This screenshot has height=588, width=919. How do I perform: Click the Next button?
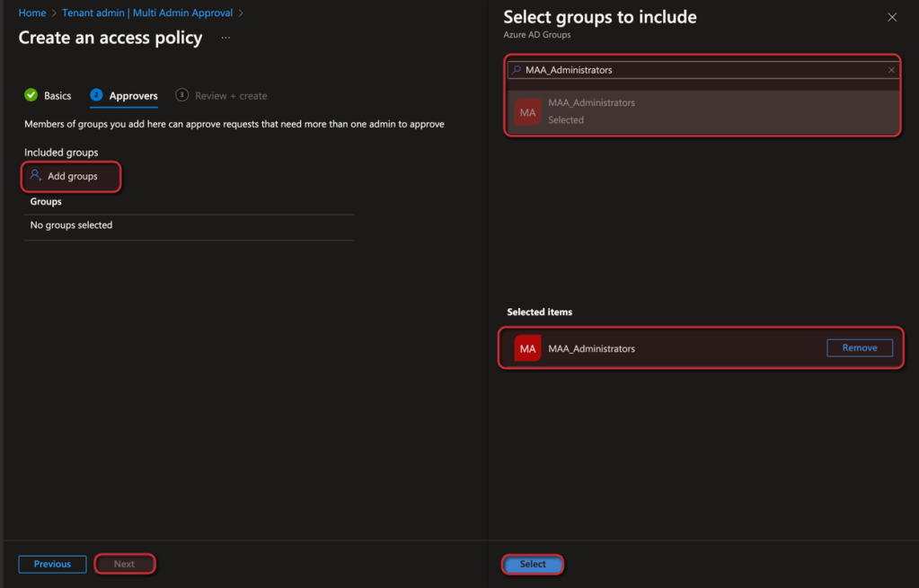(x=124, y=564)
